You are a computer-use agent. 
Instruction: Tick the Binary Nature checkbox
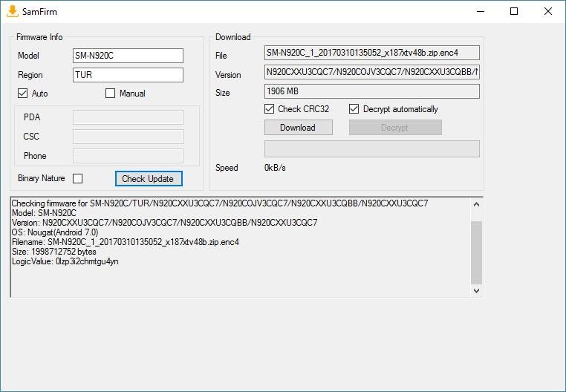pyautogui.click(x=77, y=178)
